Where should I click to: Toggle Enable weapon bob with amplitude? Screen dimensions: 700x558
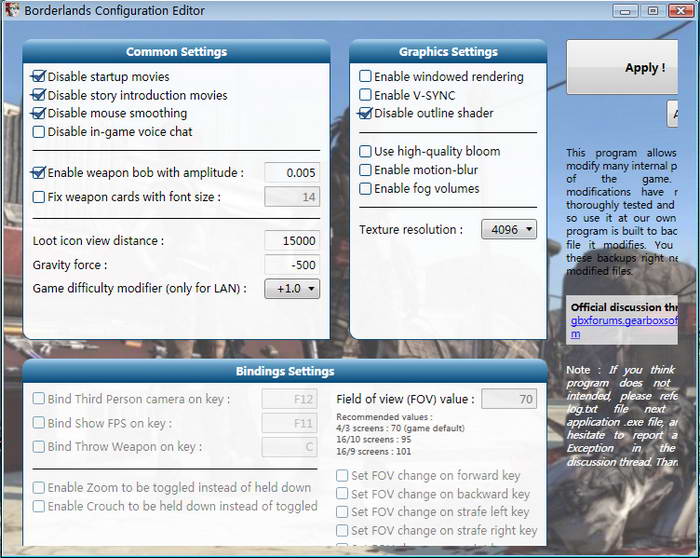(39, 172)
